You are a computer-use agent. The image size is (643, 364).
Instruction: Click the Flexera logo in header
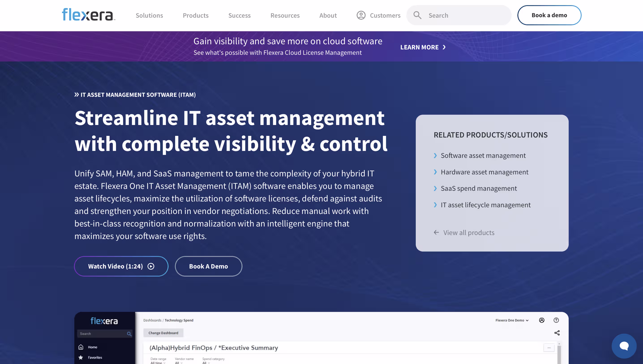[88, 15]
